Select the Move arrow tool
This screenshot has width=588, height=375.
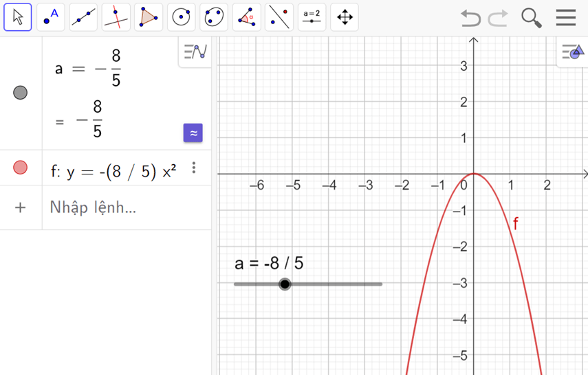(x=18, y=17)
